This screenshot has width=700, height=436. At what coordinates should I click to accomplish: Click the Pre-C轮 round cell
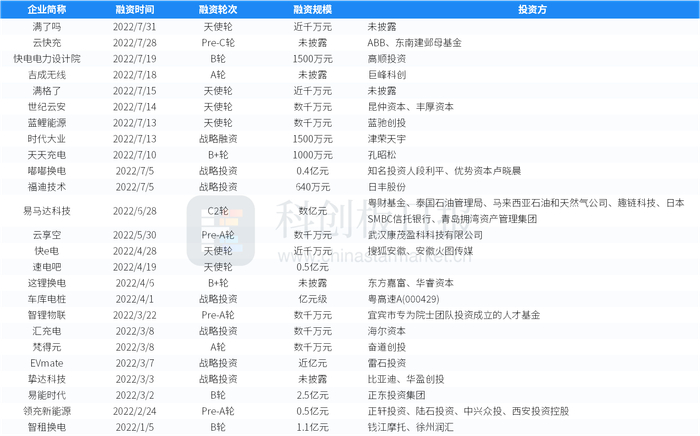[218, 43]
